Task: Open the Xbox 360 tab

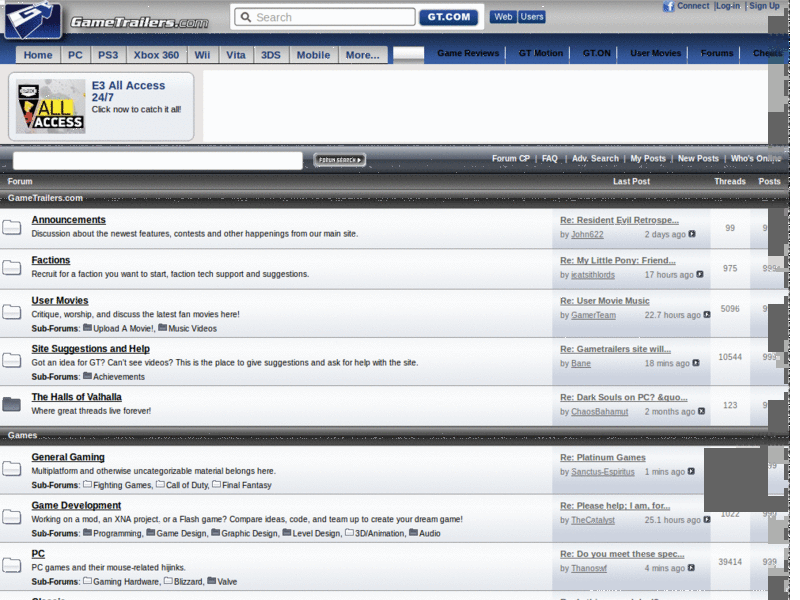Action: (156, 55)
